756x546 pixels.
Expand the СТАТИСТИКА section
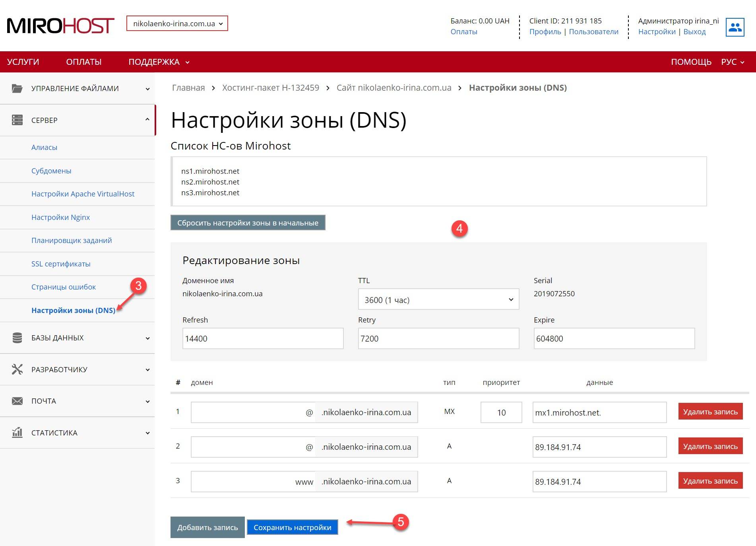pyautogui.click(x=78, y=433)
